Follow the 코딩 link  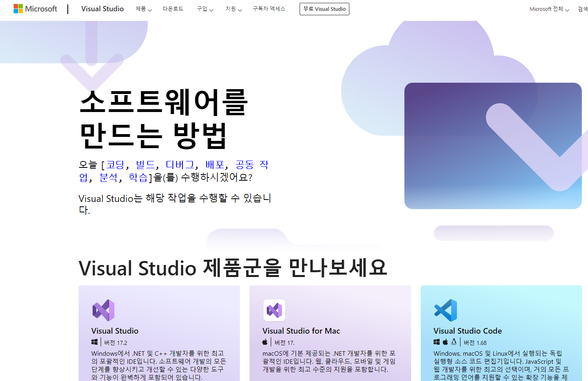coord(115,165)
